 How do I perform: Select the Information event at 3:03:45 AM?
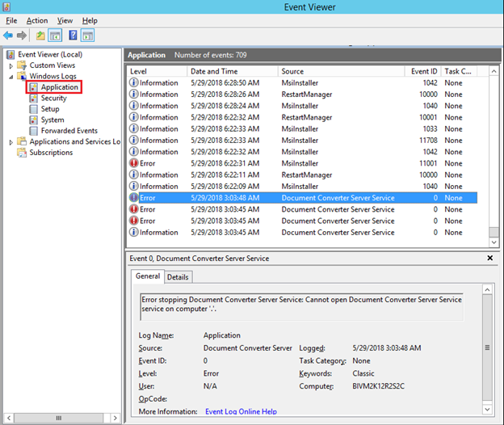302,232
